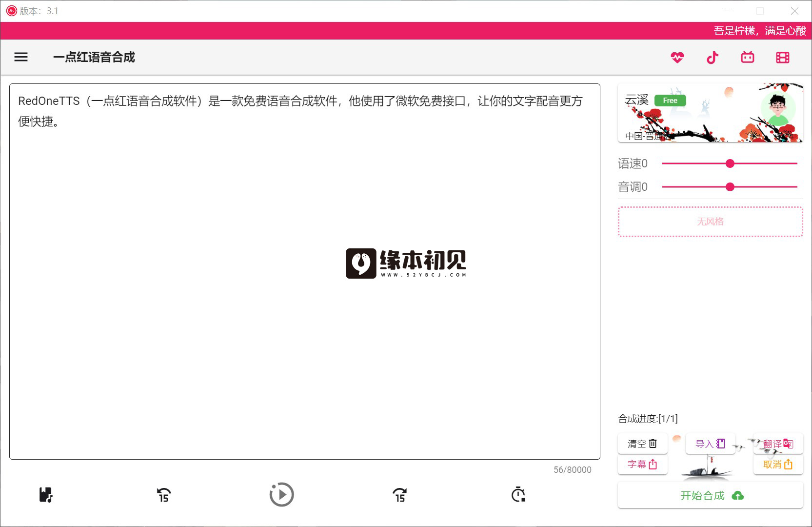Start synthesis with 开始合成 button
The width and height of the screenshot is (812, 527).
[710, 495]
